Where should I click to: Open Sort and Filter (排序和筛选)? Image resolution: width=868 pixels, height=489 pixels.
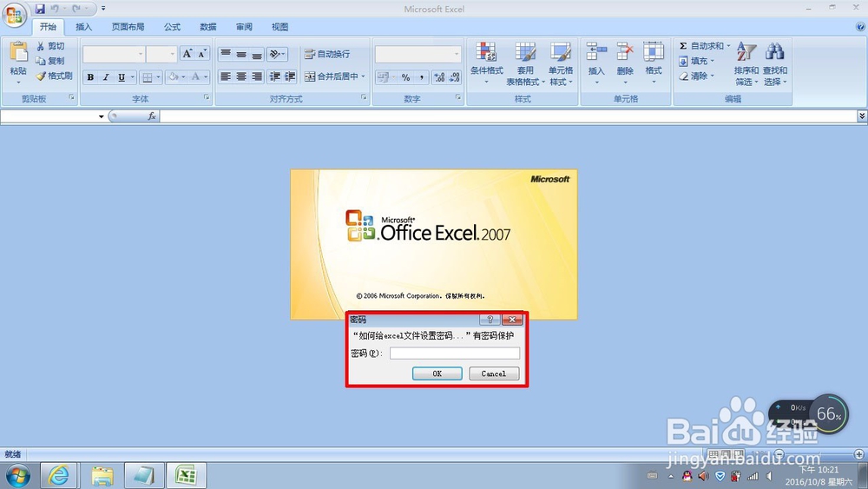pyautogui.click(x=746, y=63)
